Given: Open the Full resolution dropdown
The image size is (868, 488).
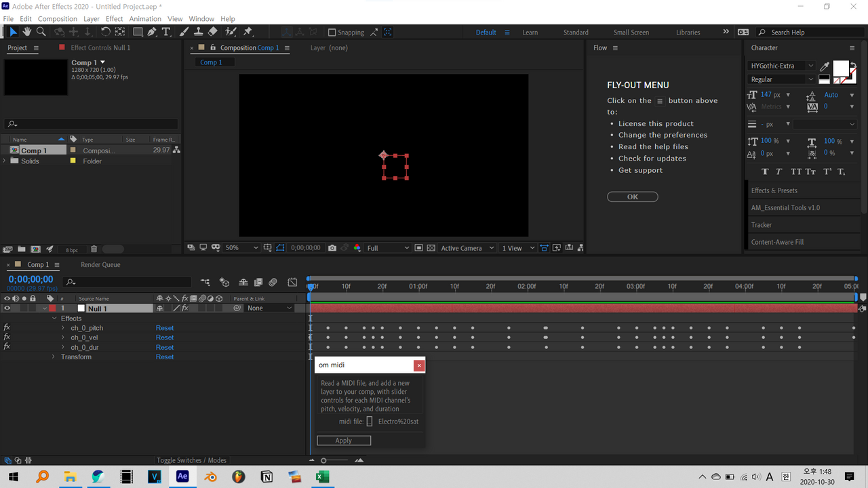Looking at the screenshot, I should pos(388,248).
